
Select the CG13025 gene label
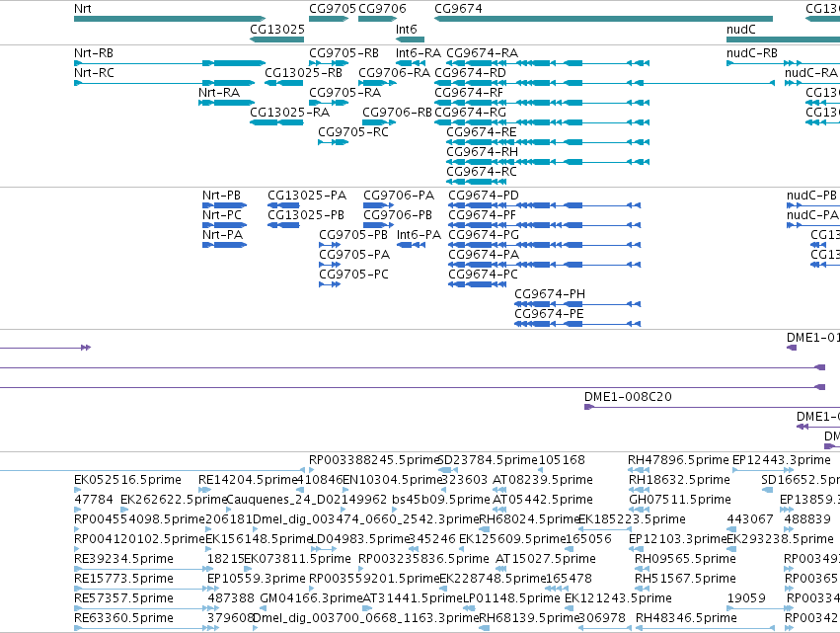[277, 29]
